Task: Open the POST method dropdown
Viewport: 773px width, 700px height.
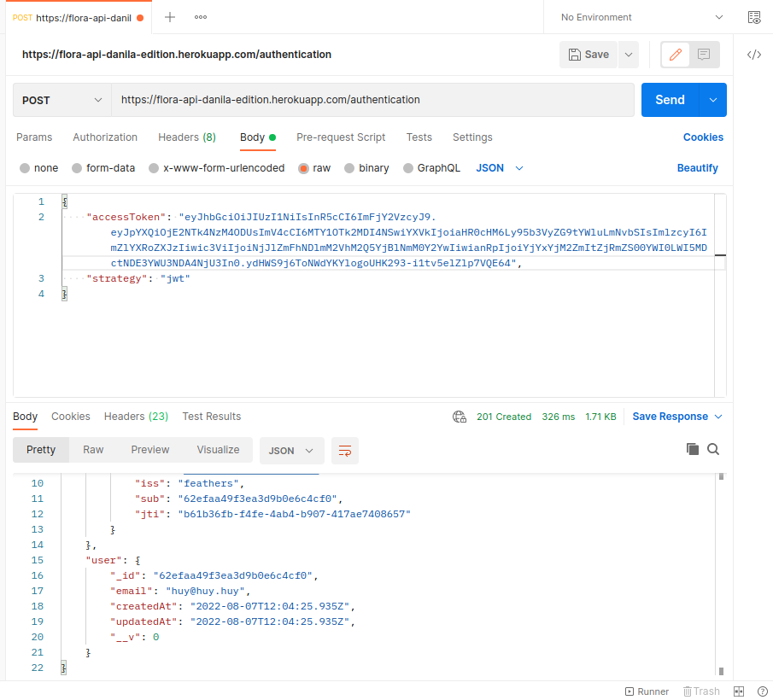Action: (x=61, y=99)
